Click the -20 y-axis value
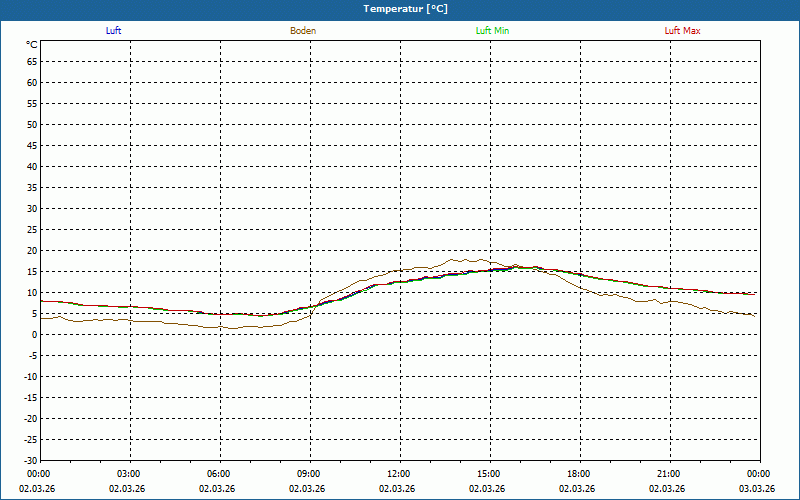Screen dimensions: 800x500 31,419
